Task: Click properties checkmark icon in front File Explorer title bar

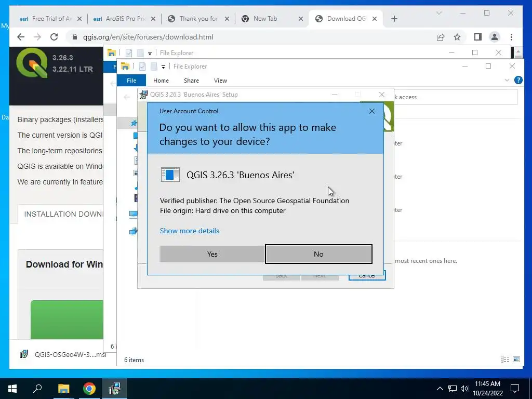Action: (142, 66)
